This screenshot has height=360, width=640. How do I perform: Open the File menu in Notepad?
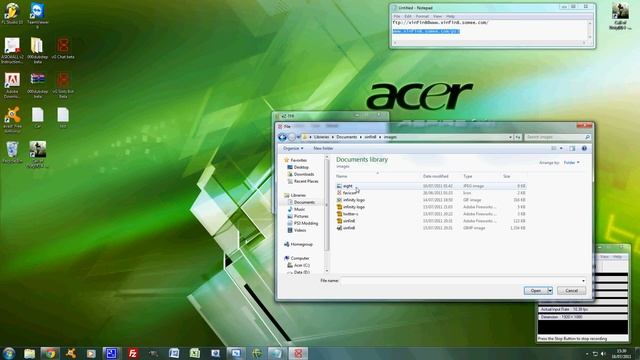pyautogui.click(x=396, y=16)
